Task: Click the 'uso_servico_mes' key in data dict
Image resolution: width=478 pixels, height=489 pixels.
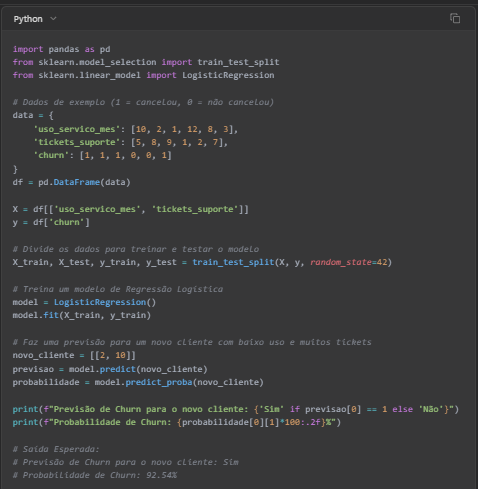Action: pos(74,129)
